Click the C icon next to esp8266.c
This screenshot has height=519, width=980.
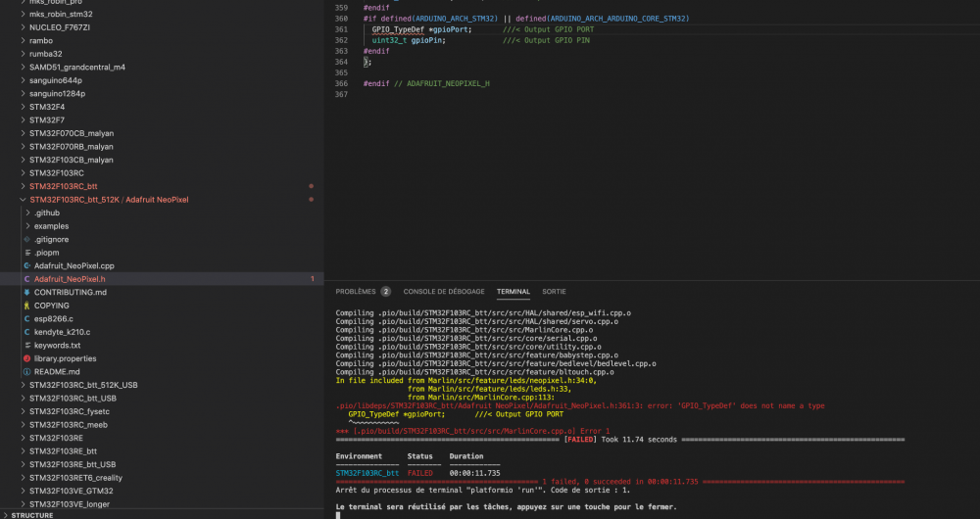(26, 318)
